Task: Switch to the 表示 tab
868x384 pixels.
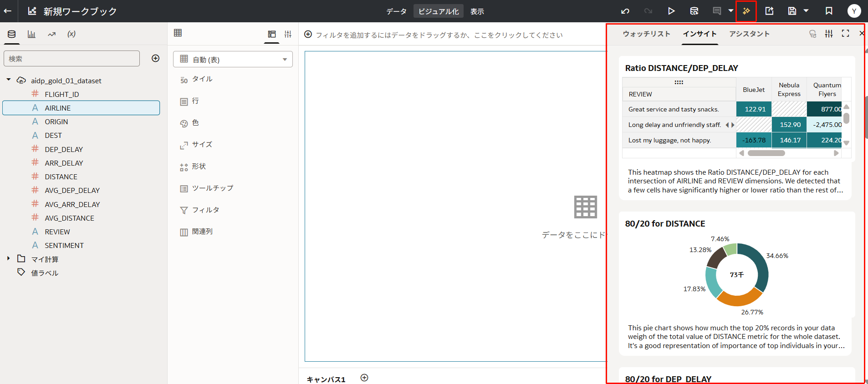Action: [477, 11]
